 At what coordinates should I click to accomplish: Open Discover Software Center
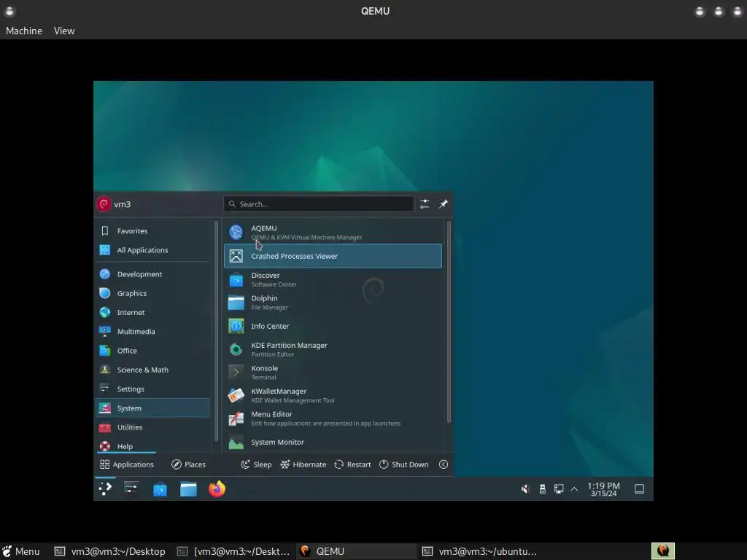point(333,279)
